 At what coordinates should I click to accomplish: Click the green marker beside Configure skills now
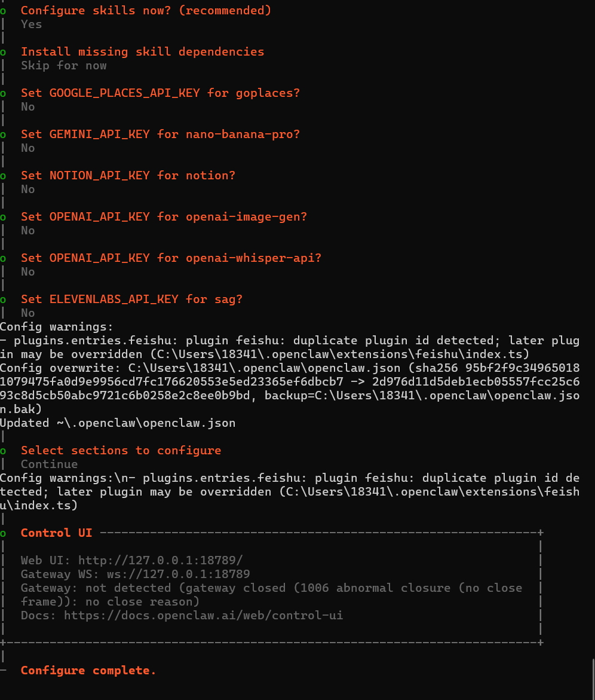click(x=2, y=11)
